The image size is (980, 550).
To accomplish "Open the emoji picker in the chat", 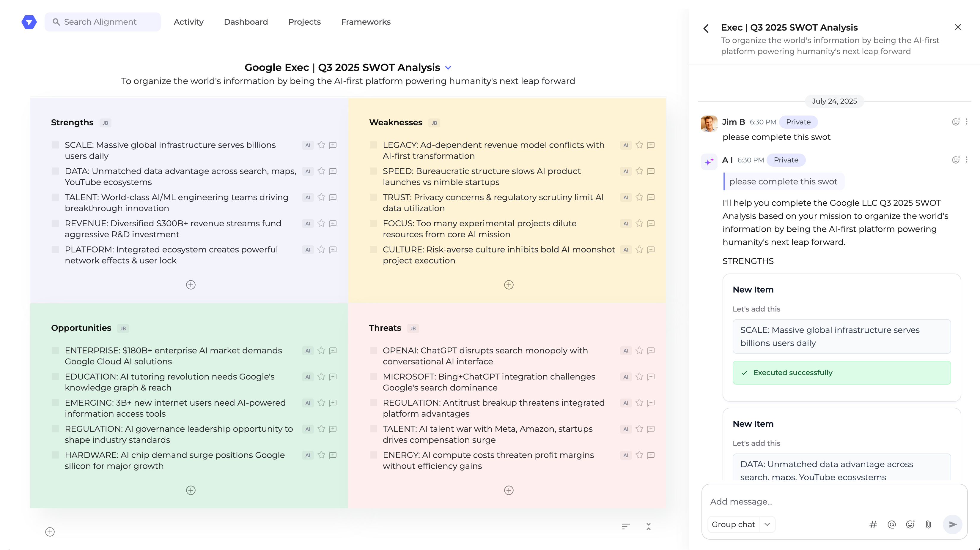I will (910, 524).
